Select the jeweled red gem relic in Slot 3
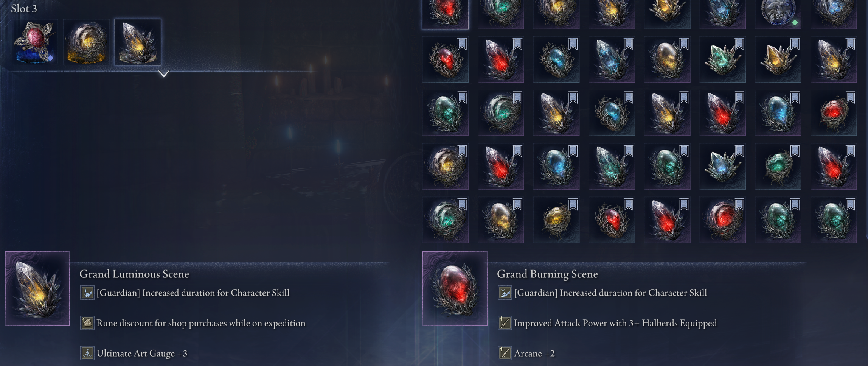Image resolution: width=868 pixels, height=366 pixels. pyautogui.click(x=35, y=42)
